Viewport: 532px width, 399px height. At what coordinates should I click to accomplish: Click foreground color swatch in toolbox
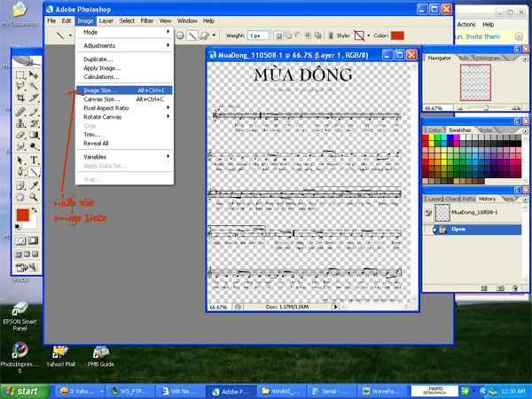[23, 215]
